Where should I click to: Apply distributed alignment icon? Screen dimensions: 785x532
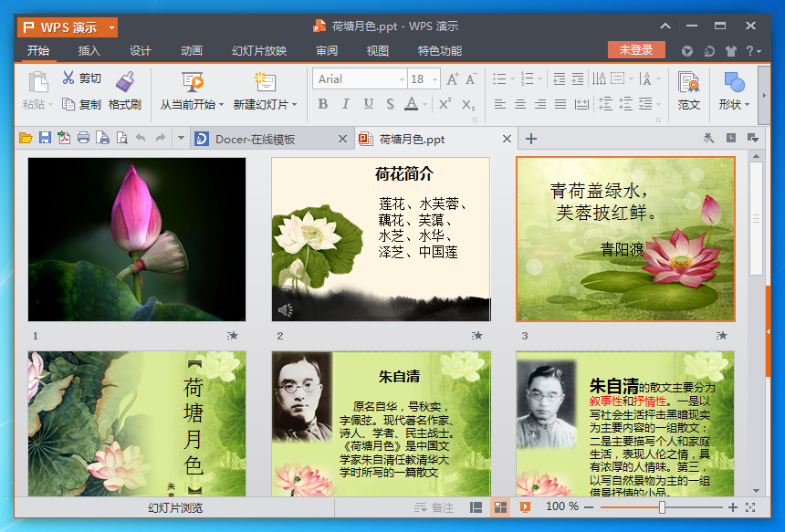pos(581,104)
